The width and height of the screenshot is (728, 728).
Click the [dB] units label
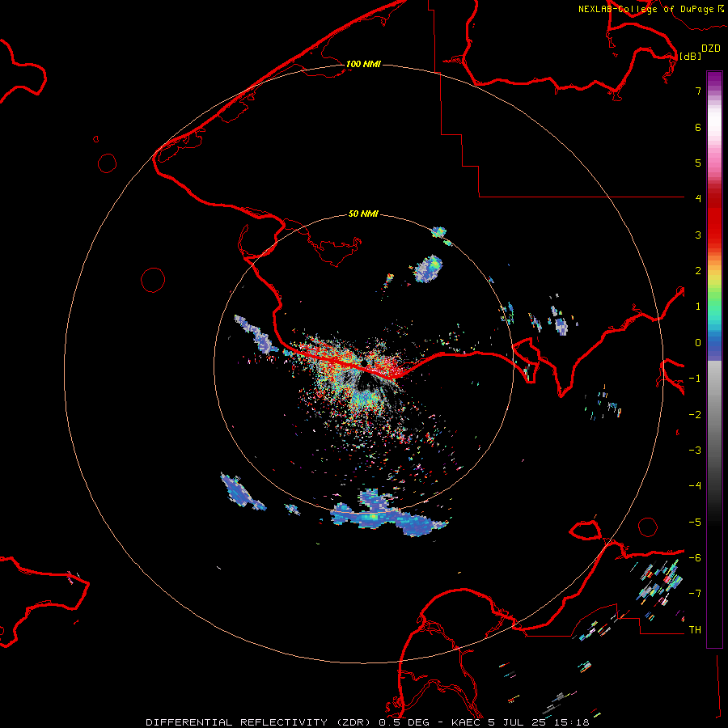691,56
